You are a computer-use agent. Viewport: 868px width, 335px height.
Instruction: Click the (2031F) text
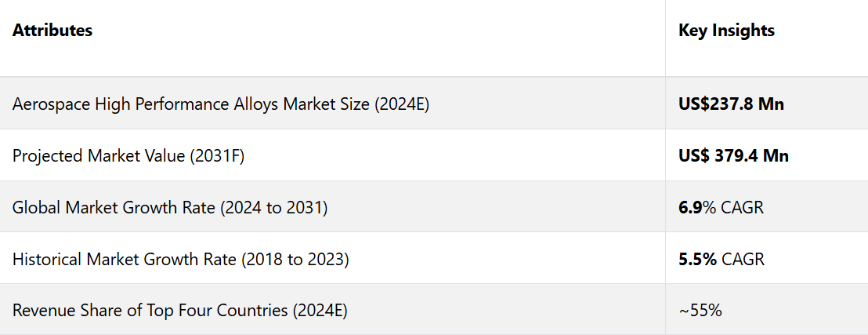[x=217, y=155]
